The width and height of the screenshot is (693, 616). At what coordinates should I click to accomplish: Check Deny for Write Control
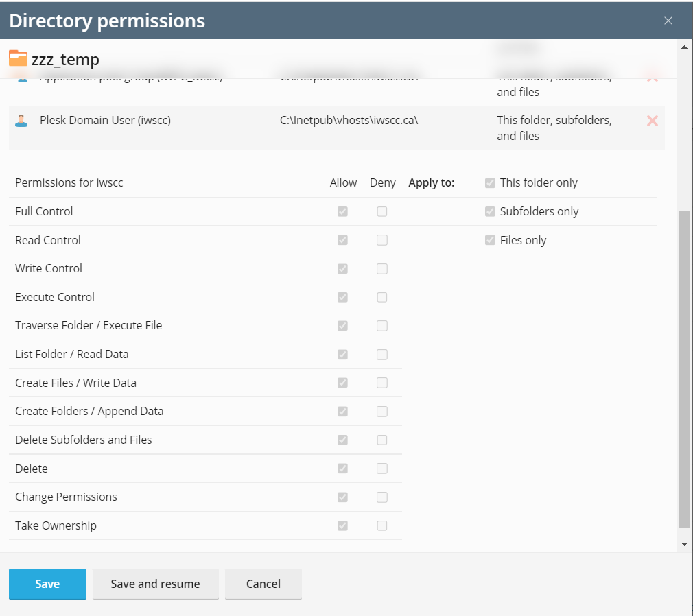tap(382, 269)
